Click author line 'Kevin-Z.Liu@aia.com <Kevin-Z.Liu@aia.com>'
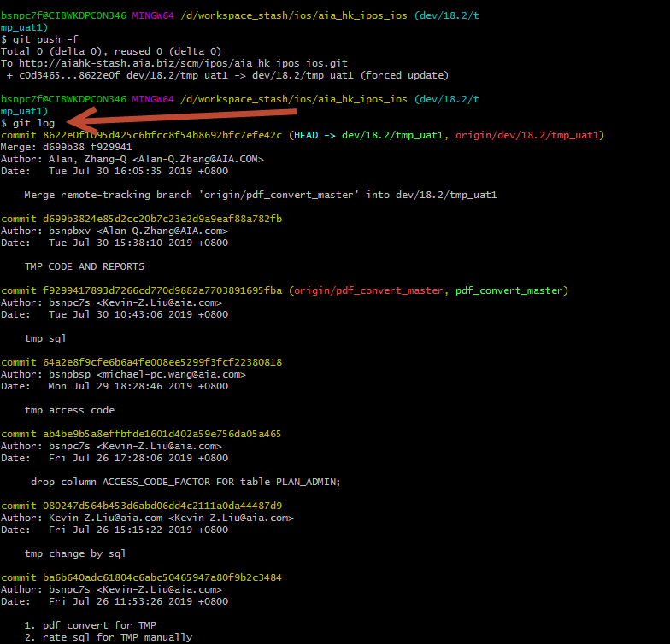 [147, 518]
